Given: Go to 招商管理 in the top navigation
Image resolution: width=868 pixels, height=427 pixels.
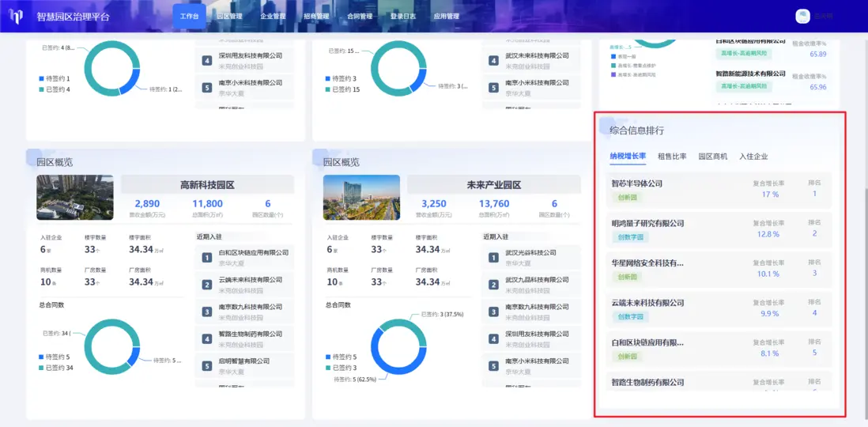Looking at the screenshot, I should coord(316,16).
